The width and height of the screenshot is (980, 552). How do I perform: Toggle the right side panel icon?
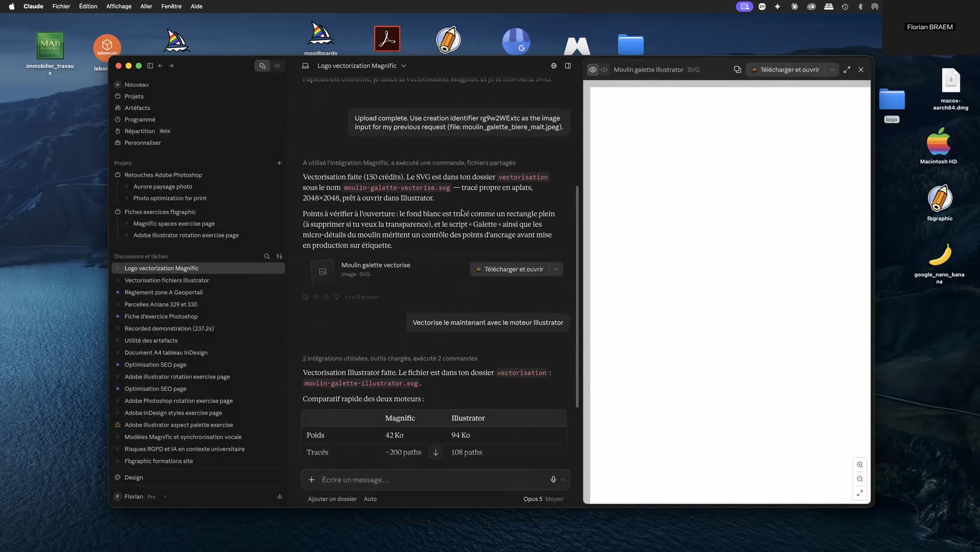click(568, 66)
